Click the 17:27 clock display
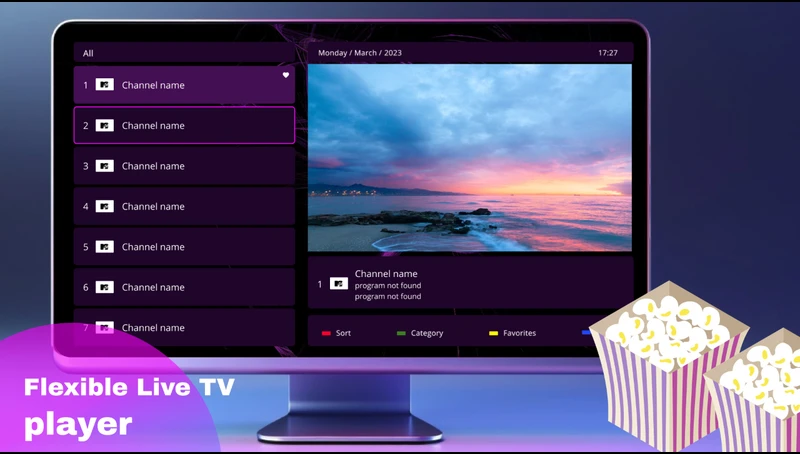This screenshot has height=454, width=800. tap(608, 53)
